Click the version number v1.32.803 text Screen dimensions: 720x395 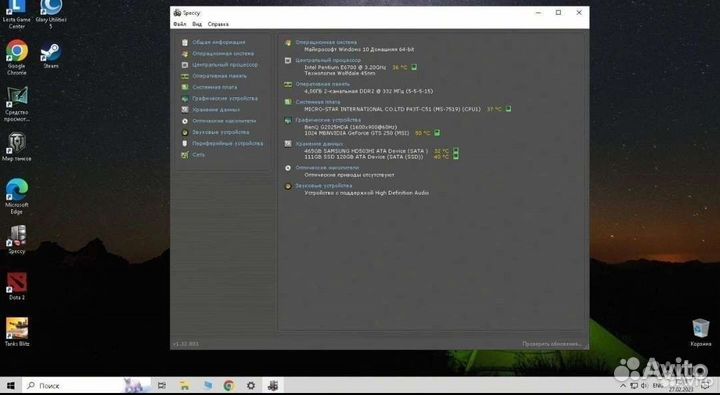coord(186,344)
